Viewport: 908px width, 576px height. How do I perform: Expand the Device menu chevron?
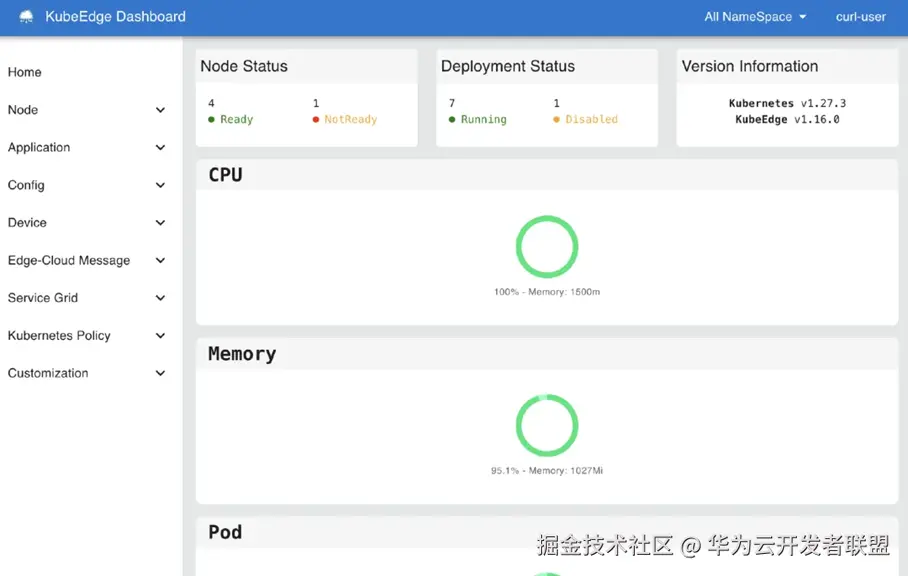point(160,223)
